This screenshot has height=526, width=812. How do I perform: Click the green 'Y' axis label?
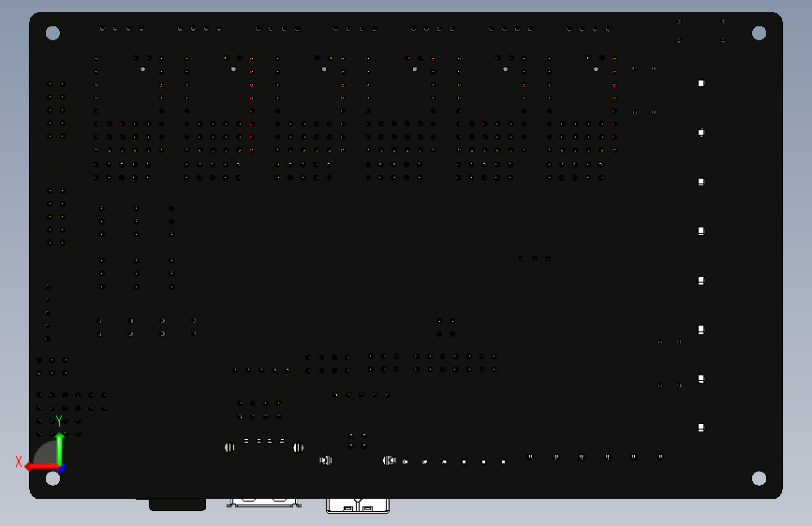[59, 421]
